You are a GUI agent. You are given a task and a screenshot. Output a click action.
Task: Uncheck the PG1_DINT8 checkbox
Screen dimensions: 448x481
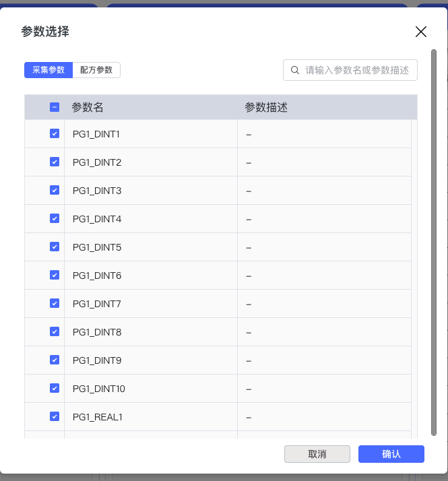click(x=55, y=332)
